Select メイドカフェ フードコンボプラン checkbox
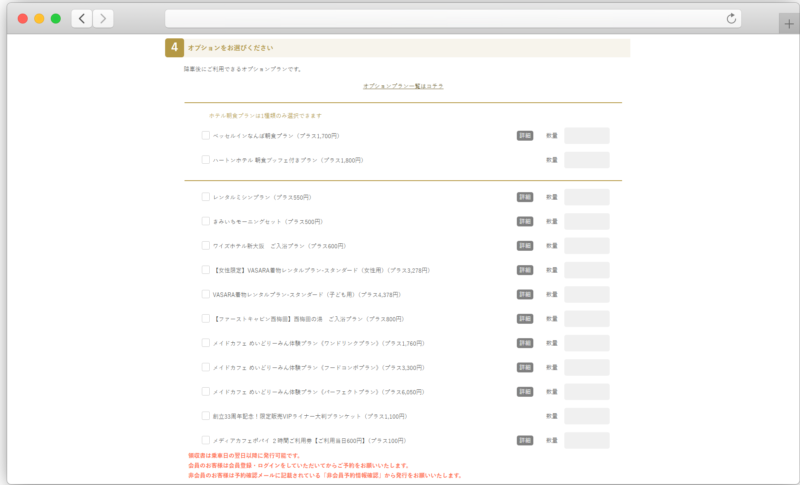Screen dimensions: 800x485 [x=206, y=367]
